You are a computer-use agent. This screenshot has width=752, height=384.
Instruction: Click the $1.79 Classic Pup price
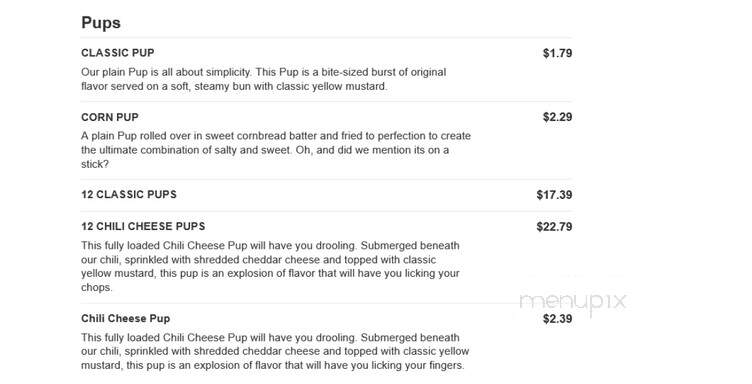(x=557, y=53)
